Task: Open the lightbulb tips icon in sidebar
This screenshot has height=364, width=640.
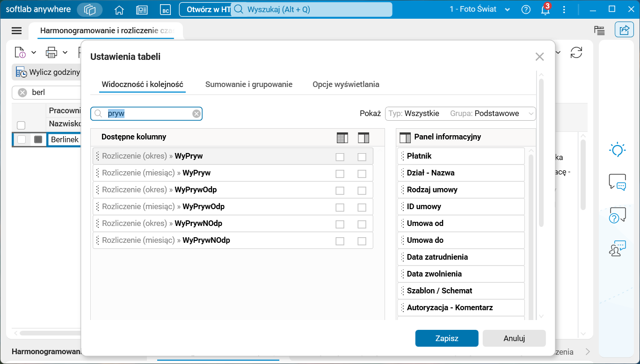Action: tap(618, 150)
